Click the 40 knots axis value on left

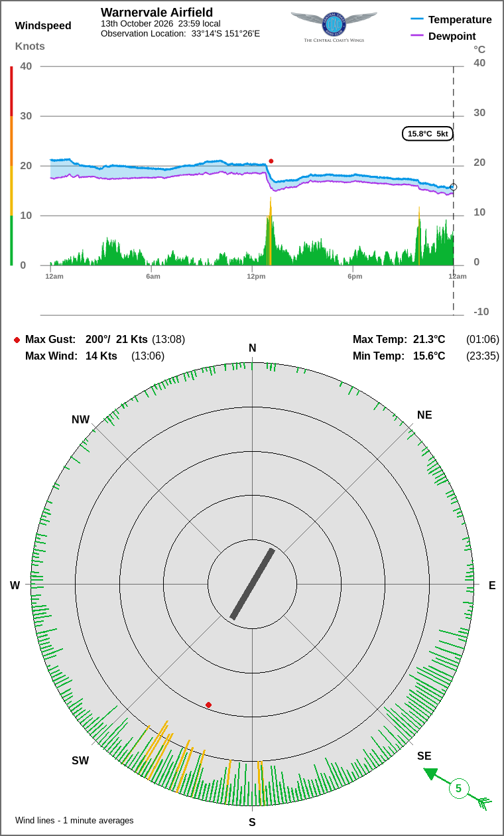click(26, 66)
